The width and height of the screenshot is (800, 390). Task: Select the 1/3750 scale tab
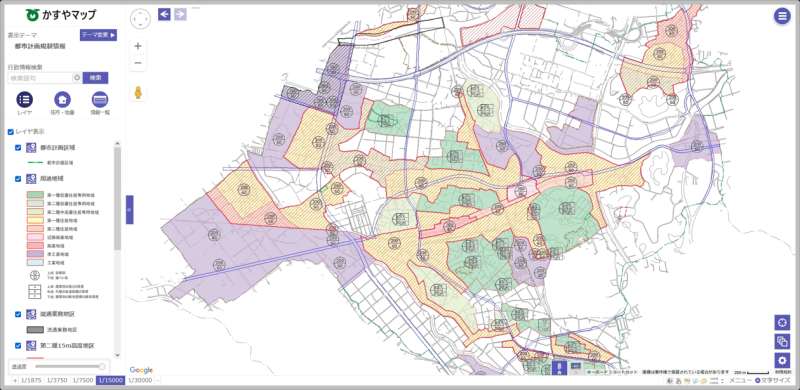coord(57,380)
